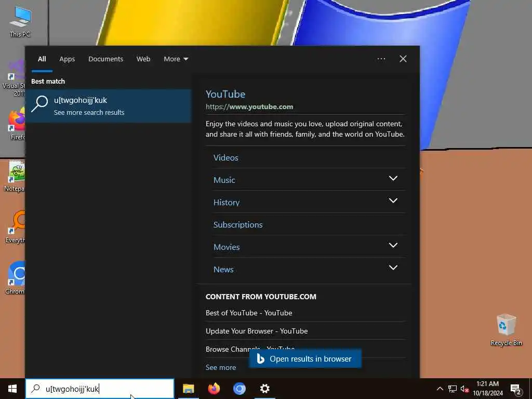Viewport: 532px width, 399px height.
Task: Open the Everything desktop shortcut
Action: coord(15,227)
